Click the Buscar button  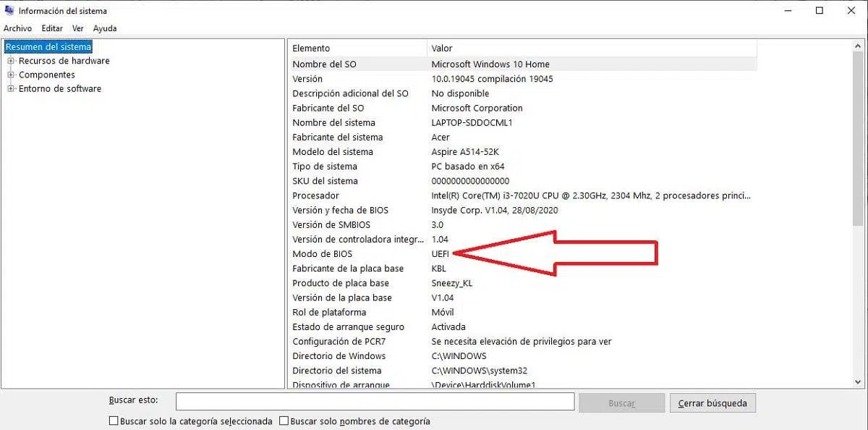coord(621,402)
